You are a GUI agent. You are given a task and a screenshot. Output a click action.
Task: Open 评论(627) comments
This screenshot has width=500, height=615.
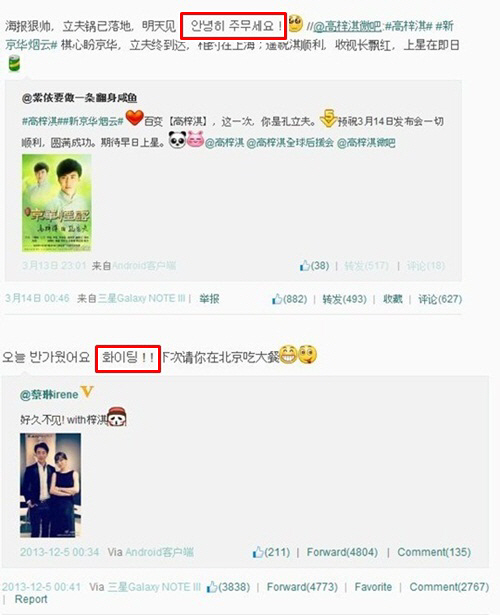click(440, 299)
